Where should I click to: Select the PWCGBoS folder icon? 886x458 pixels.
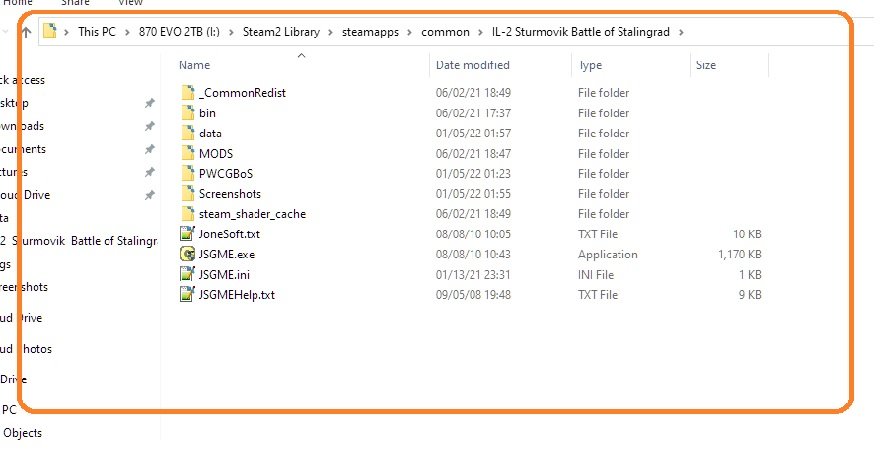click(188, 173)
